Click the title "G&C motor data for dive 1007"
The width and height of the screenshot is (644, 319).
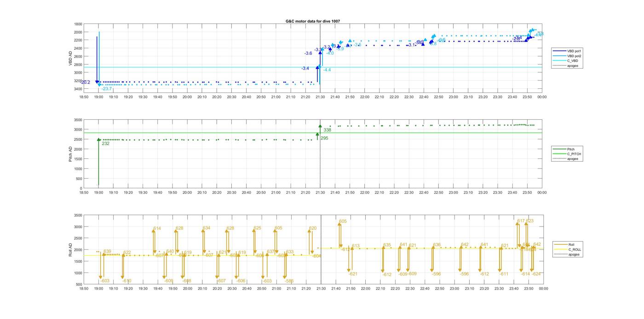(x=313, y=21)
